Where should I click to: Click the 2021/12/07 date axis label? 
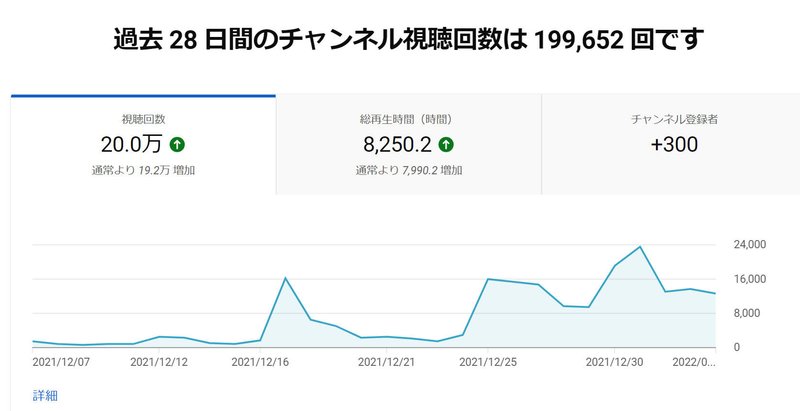click(61, 363)
